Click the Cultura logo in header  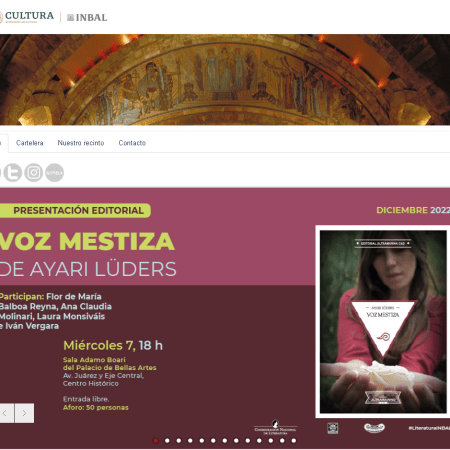tap(27, 17)
